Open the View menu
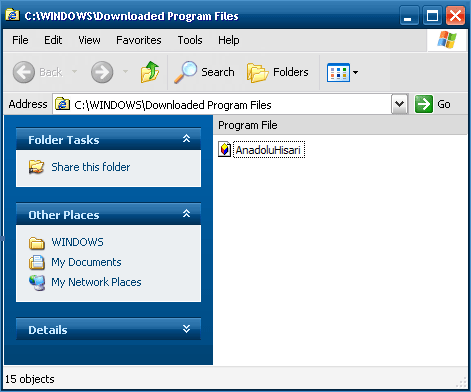The height and width of the screenshot is (392, 471). tap(89, 40)
